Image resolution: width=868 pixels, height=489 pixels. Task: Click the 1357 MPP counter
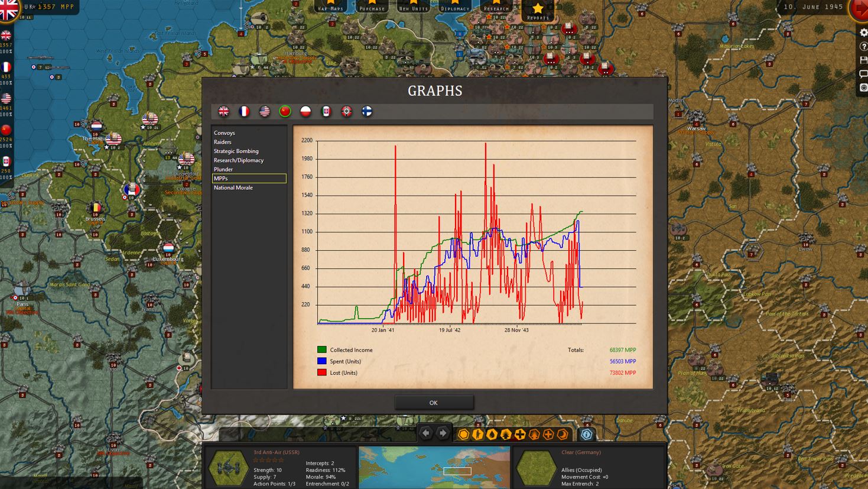coord(57,7)
